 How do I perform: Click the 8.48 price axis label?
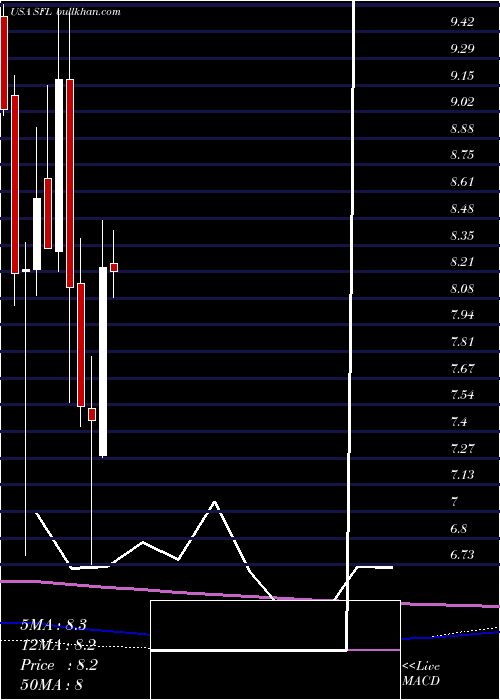click(x=462, y=208)
